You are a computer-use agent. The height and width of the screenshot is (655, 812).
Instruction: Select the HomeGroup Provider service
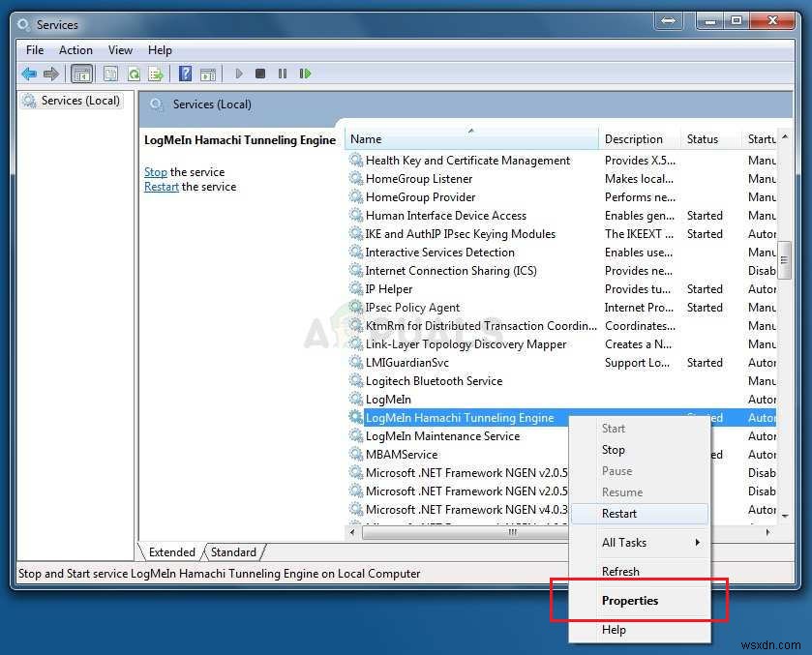tap(562, 196)
